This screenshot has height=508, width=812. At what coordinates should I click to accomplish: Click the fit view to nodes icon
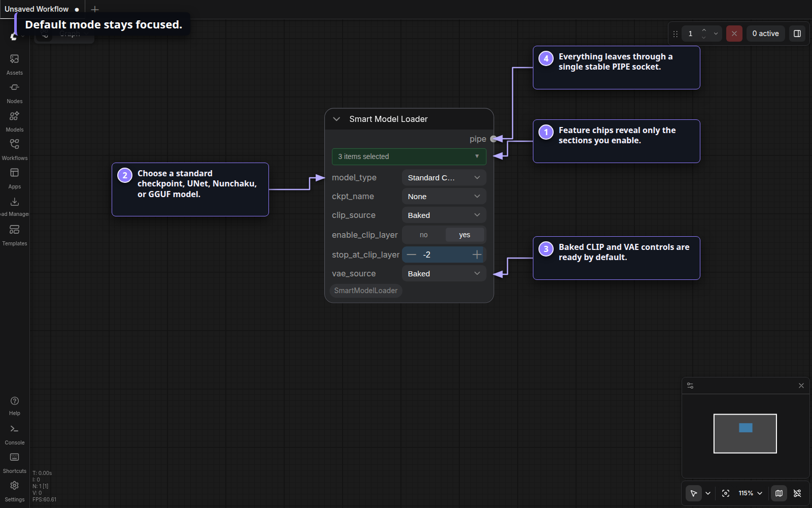pos(726,493)
